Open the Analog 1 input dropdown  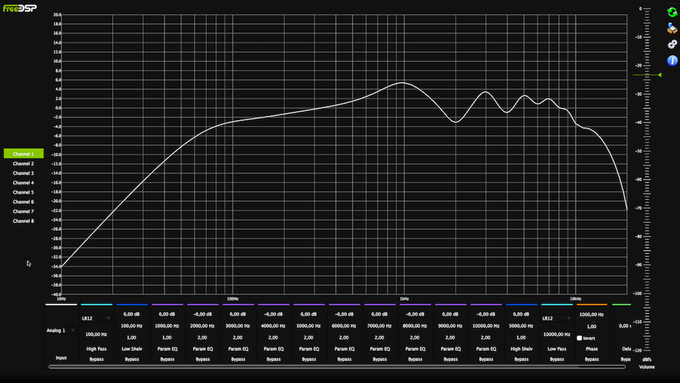61,331
